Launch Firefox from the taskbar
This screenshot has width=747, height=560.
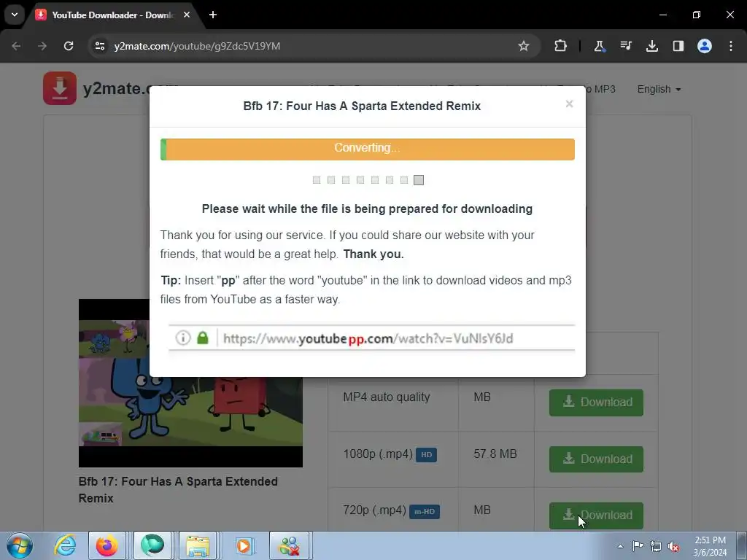[x=107, y=545]
